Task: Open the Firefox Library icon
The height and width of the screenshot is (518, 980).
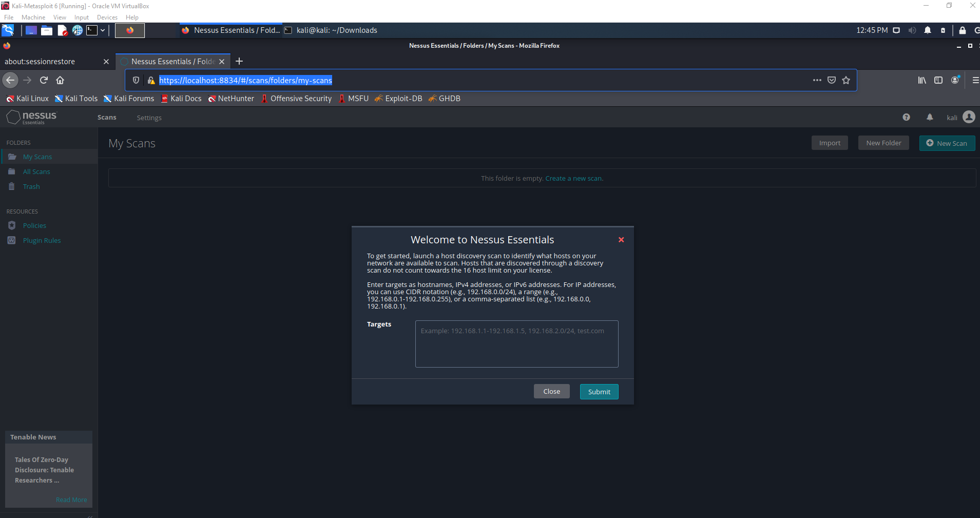Action: [x=922, y=80]
